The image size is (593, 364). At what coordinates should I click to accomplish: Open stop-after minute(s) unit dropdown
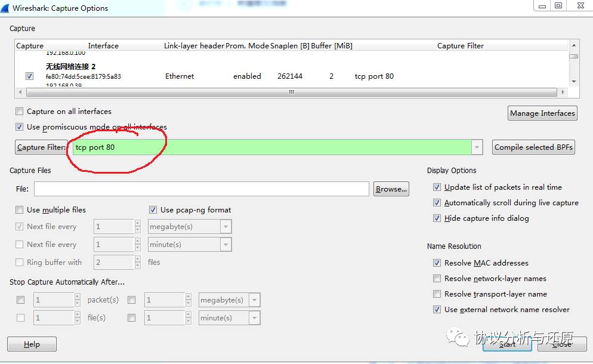point(255,318)
